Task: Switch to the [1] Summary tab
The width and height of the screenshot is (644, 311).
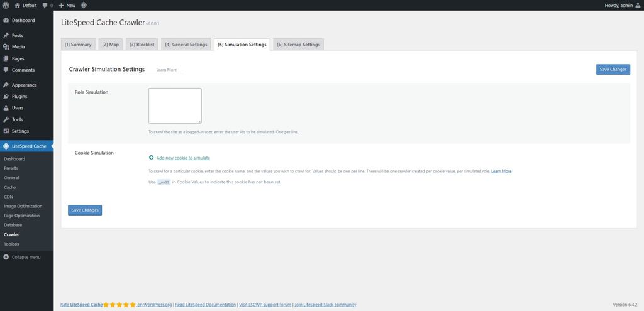Action: pos(78,45)
